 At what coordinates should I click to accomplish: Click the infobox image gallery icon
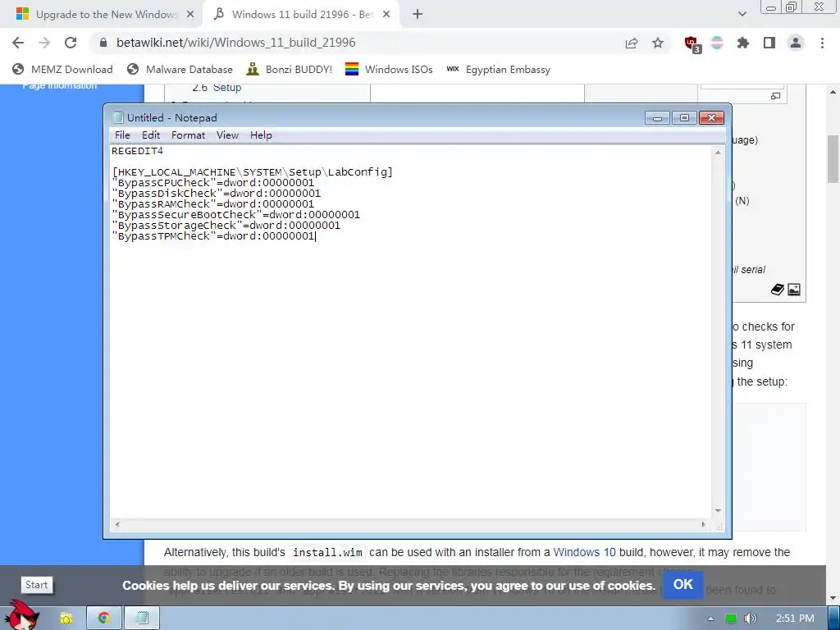click(x=794, y=290)
